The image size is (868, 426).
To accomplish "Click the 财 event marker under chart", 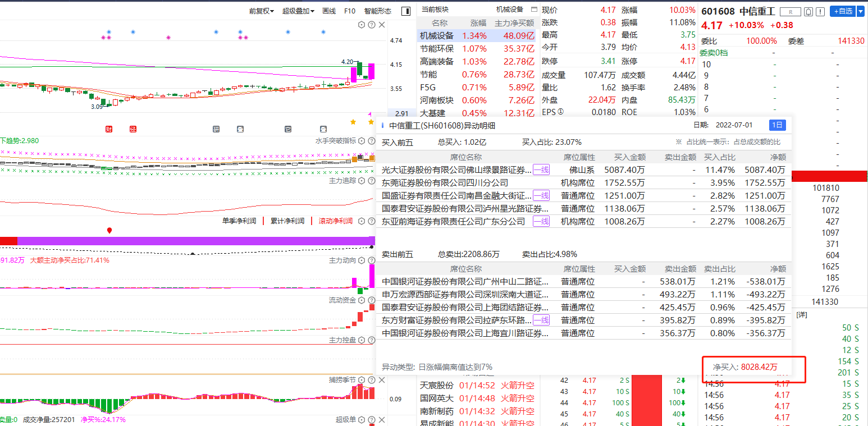I will point(109,129).
